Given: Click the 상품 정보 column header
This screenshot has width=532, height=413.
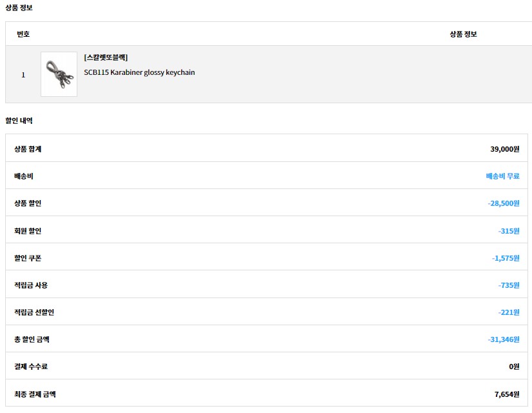Looking at the screenshot, I should coord(463,34).
